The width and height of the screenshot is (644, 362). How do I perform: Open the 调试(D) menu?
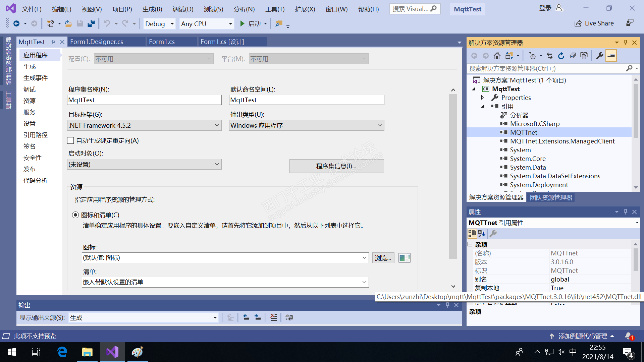tap(183, 9)
